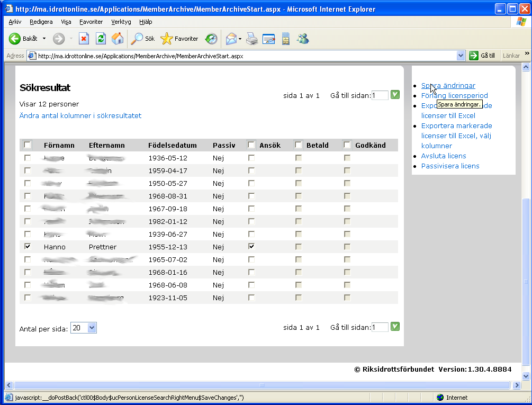
Task: Click the address URL field
Action: click(246, 56)
